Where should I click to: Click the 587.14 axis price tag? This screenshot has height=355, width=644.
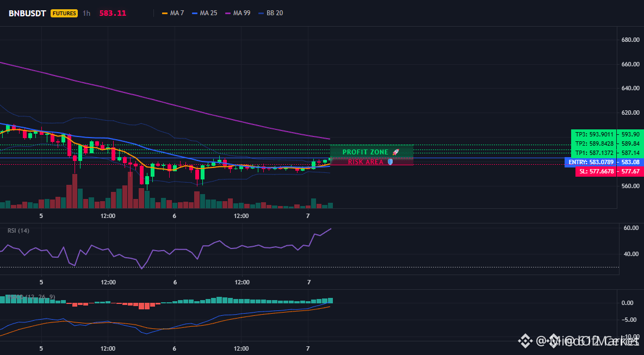pyautogui.click(x=630, y=152)
